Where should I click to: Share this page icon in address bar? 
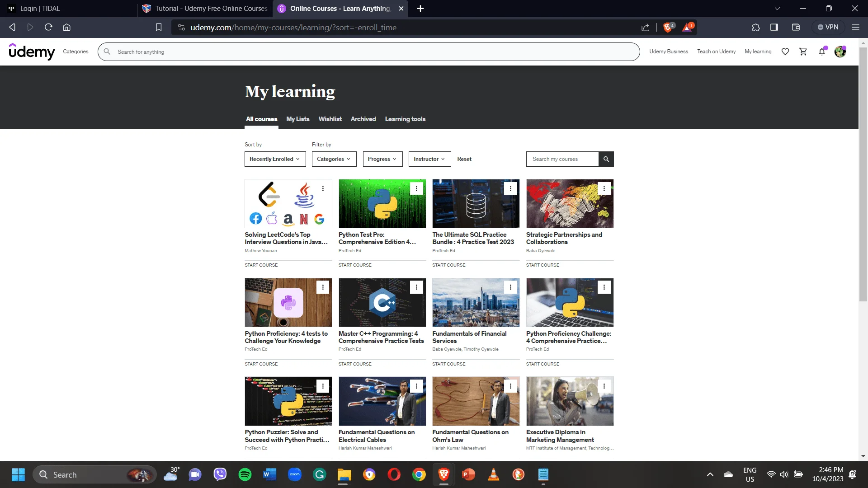[x=645, y=27]
